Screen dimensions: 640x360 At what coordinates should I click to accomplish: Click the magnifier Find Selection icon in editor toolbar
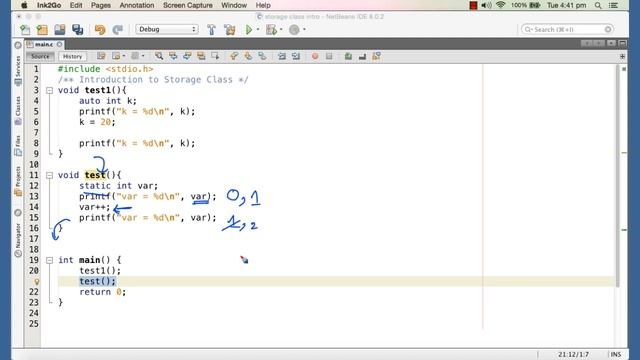click(159, 56)
